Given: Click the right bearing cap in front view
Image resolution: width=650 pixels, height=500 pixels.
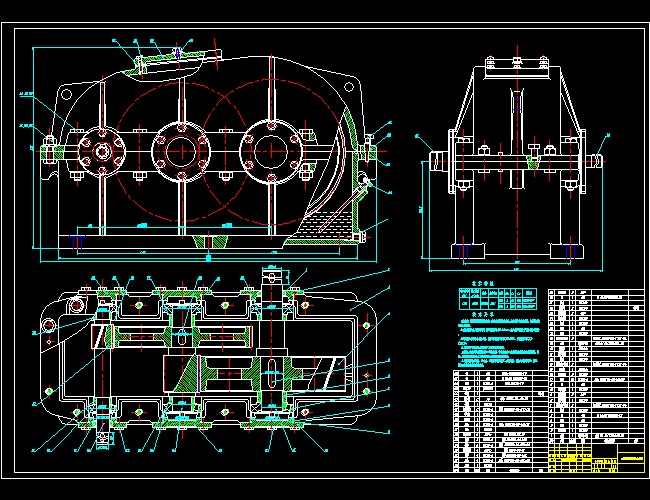Looking at the screenshot, I should [x=271, y=152].
